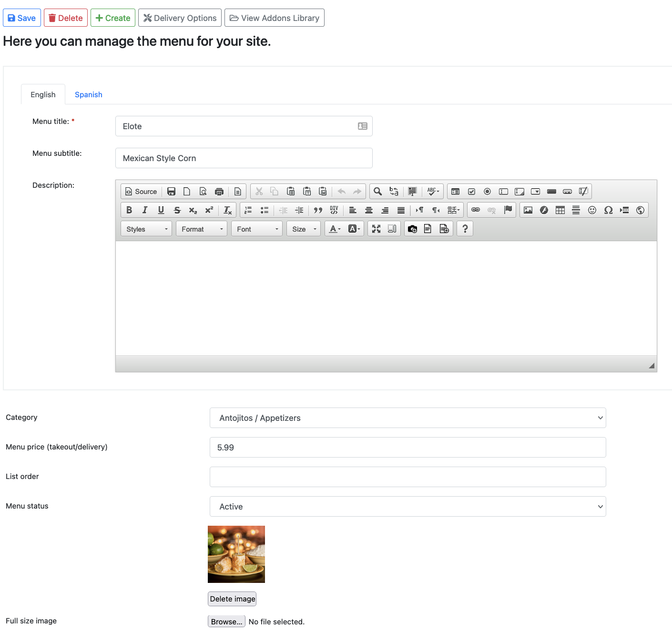Insert radio button form element
672x632 pixels.
487,192
